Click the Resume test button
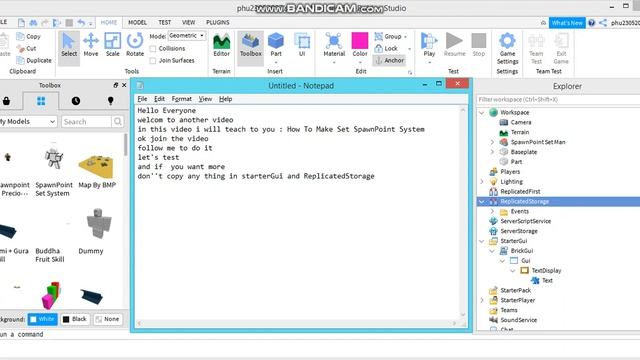 coord(454,45)
